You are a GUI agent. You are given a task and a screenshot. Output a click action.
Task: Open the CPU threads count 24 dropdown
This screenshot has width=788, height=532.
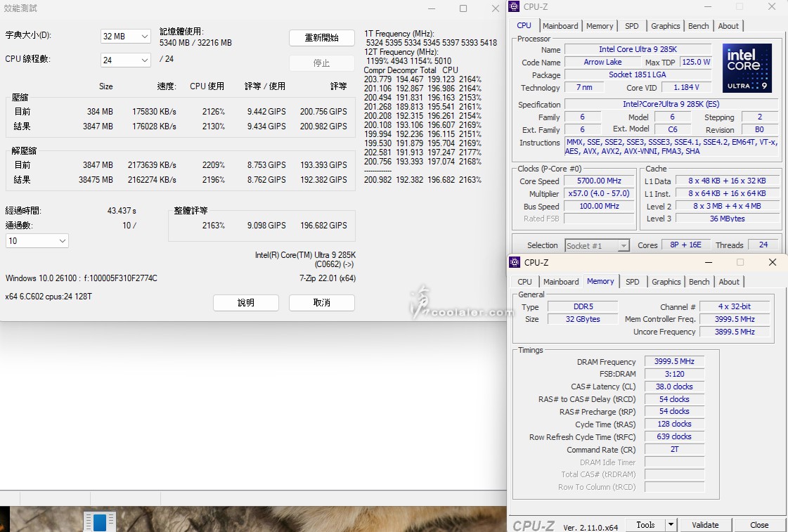point(125,60)
